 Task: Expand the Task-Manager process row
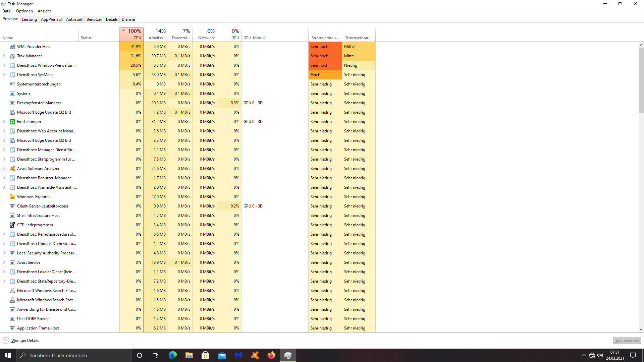click(x=4, y=56)
